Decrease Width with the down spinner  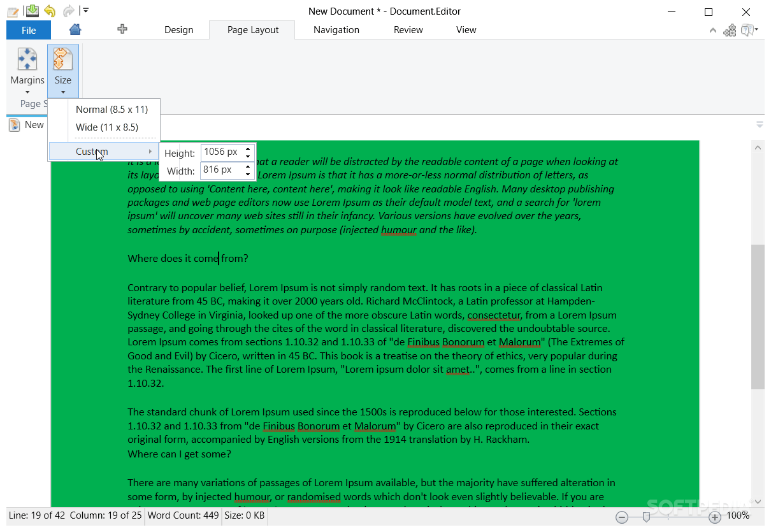248,174
